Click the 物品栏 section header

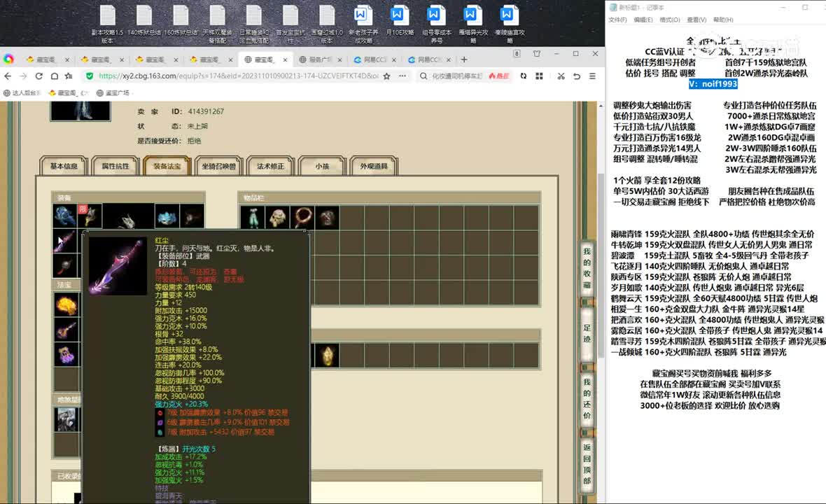[389, 197]
